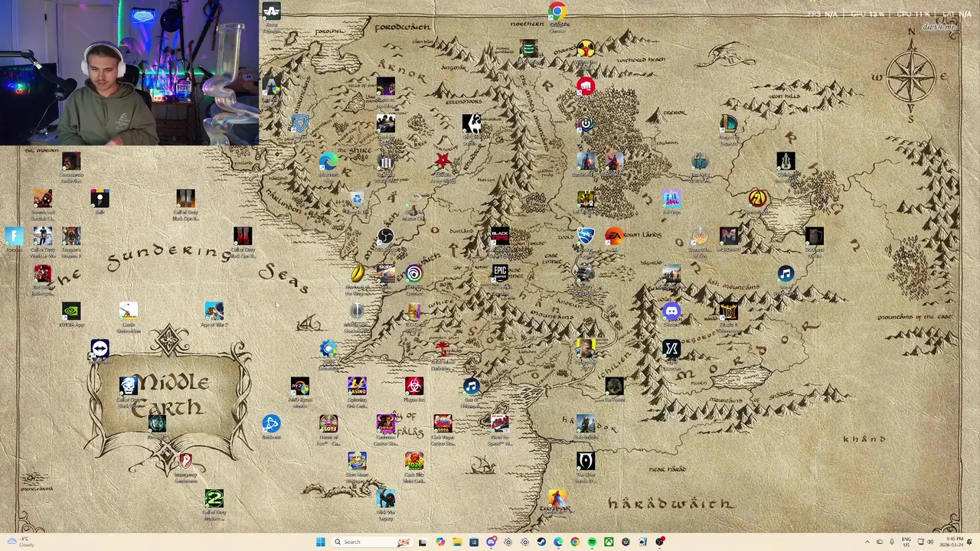Click the Windows Start button
The image size is (980, 551).
pyautogui.click(x=320, y=542)
